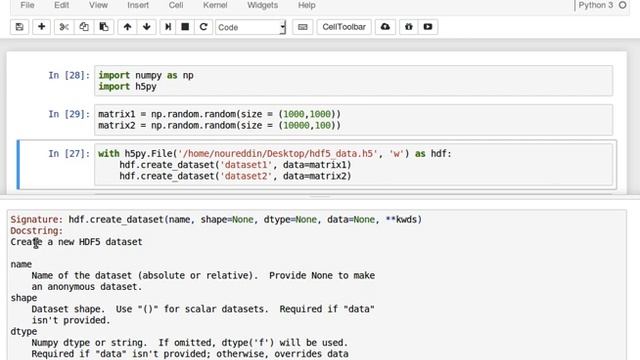
Task: Insert a cell below with plus icon
Action: click(41, 27)
